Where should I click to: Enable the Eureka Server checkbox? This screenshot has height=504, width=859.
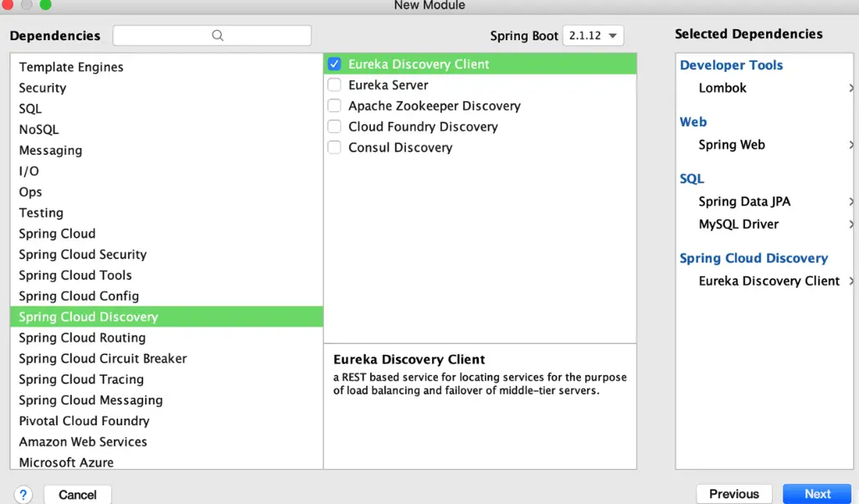[334, 85]
